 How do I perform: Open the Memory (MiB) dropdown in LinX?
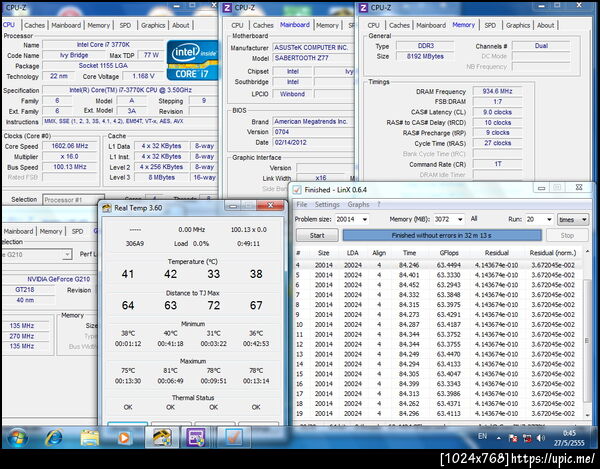[x=460, y=219]
